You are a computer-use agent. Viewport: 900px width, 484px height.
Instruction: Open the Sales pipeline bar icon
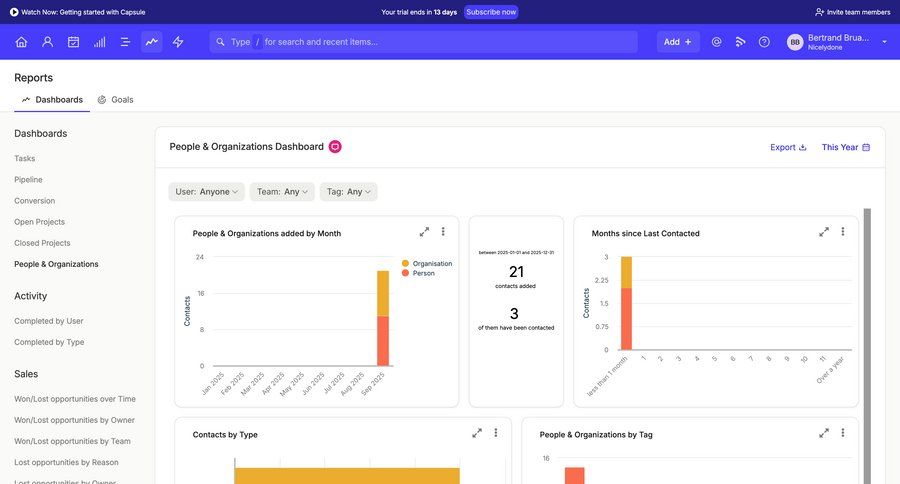click(99, 42)
